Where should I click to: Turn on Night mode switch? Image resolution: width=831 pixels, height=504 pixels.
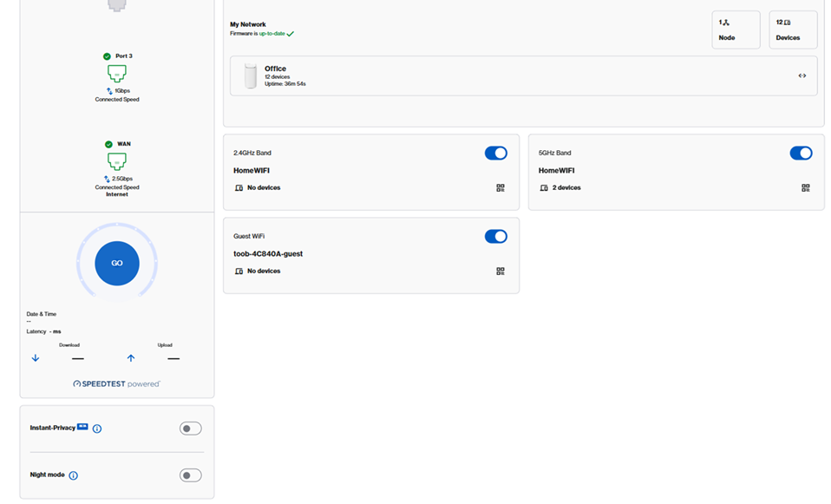tap(190, 475)
